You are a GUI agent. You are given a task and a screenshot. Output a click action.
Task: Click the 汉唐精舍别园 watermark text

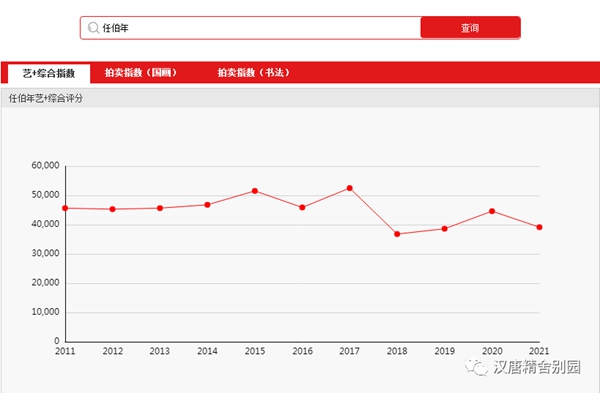pos(536,367)
